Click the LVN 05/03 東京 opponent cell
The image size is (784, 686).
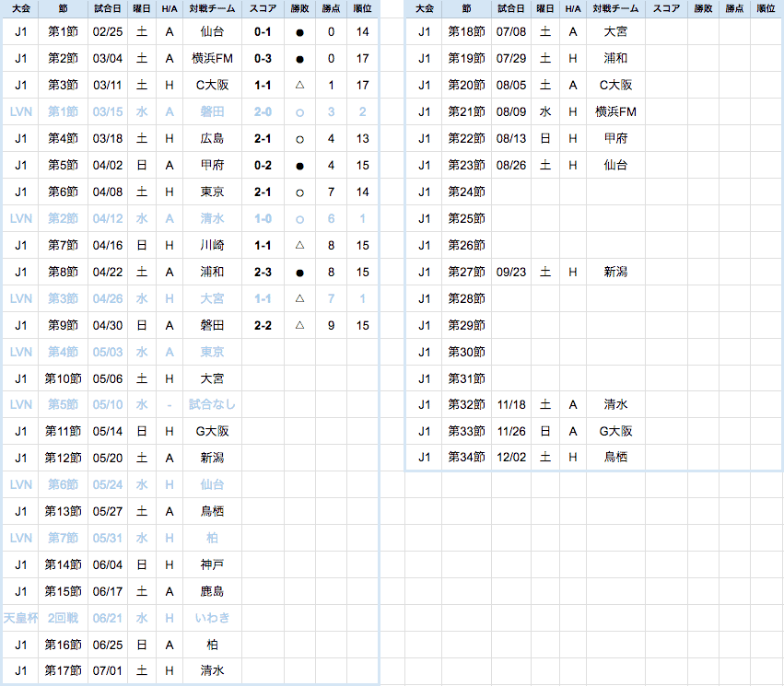pos(212,353)
